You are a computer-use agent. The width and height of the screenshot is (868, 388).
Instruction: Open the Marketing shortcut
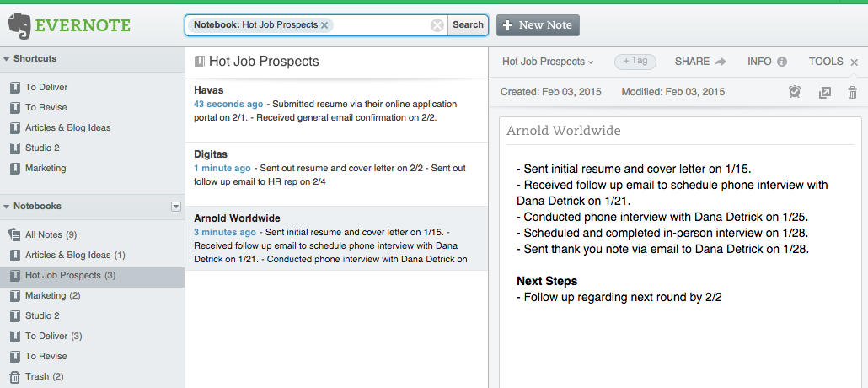[x=46, y=168]
